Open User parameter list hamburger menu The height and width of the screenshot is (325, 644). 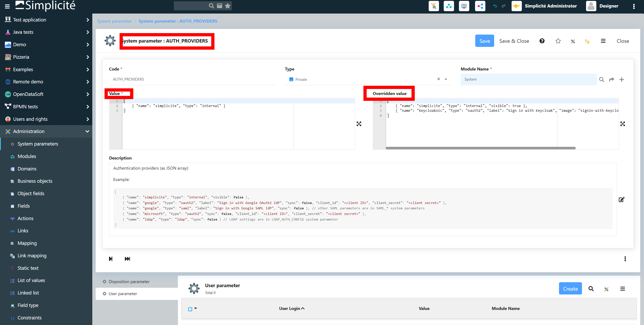pyautogui.click(x=623, y=289)
